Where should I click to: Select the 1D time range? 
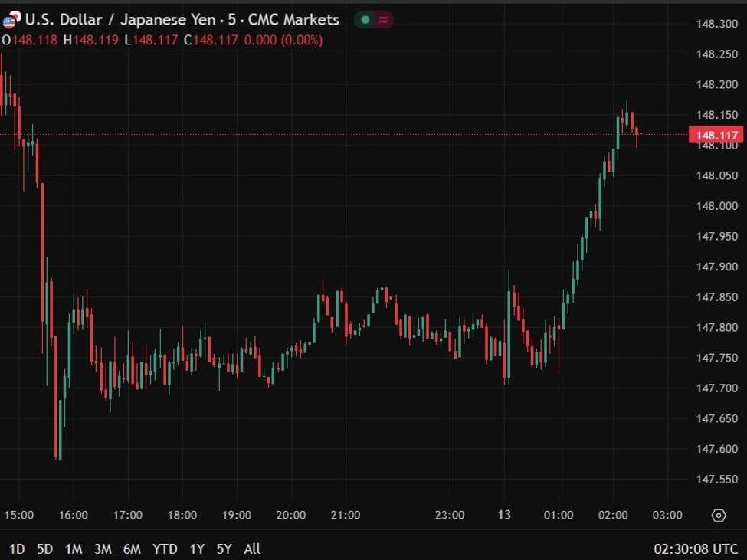pyautogui.click(x=17, y=549)
